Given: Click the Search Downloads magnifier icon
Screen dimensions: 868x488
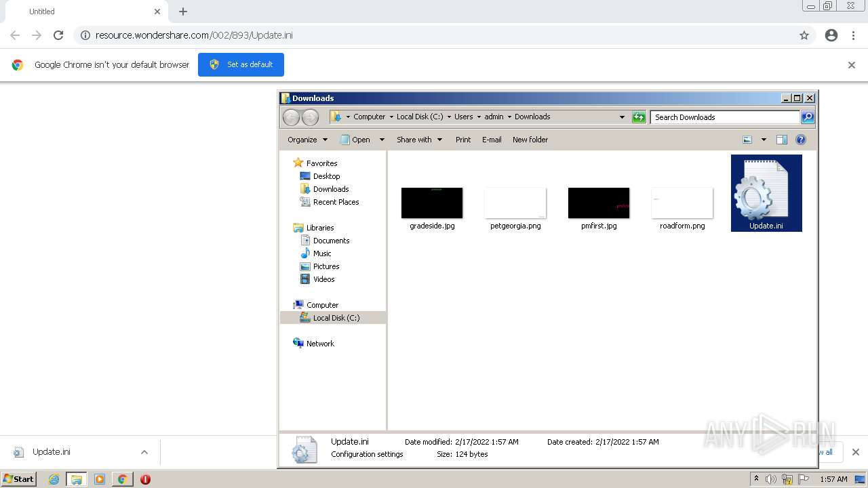Looking at the screenshot, I should [808, 117].
